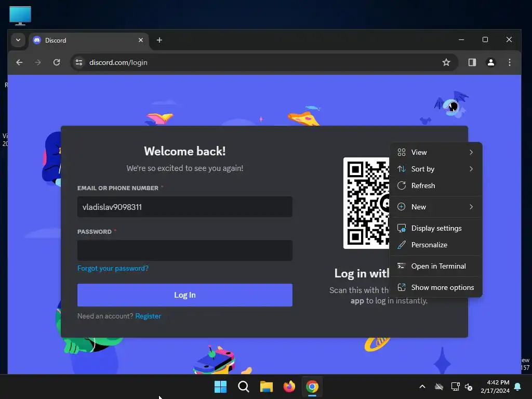This screenshot has width=532, height=399.
Task: Open site information icon in address bar
Action: tap(79, 62)
